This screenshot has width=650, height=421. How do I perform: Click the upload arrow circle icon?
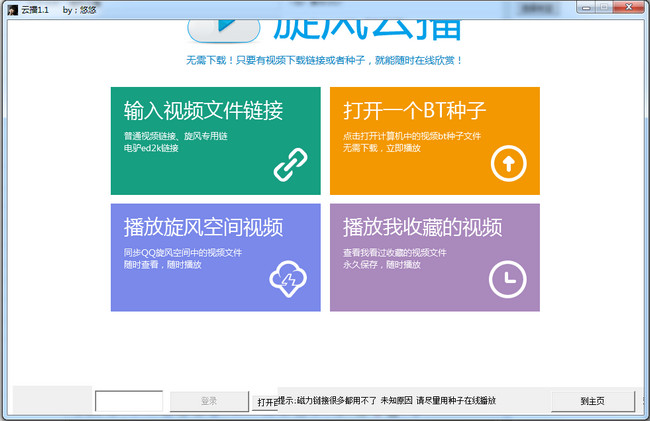[x=509, y=163]
